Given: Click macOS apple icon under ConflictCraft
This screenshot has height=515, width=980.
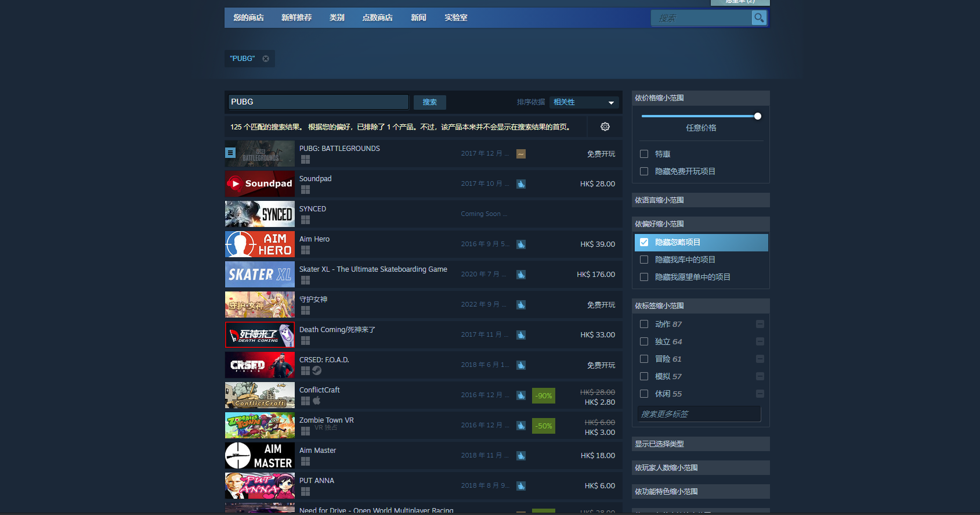Looking at the screenshot, I should (317, 401).
